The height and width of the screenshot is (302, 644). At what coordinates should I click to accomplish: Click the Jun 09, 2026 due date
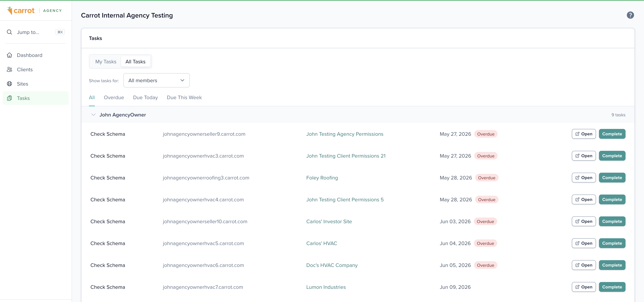(x=455, y=287)
